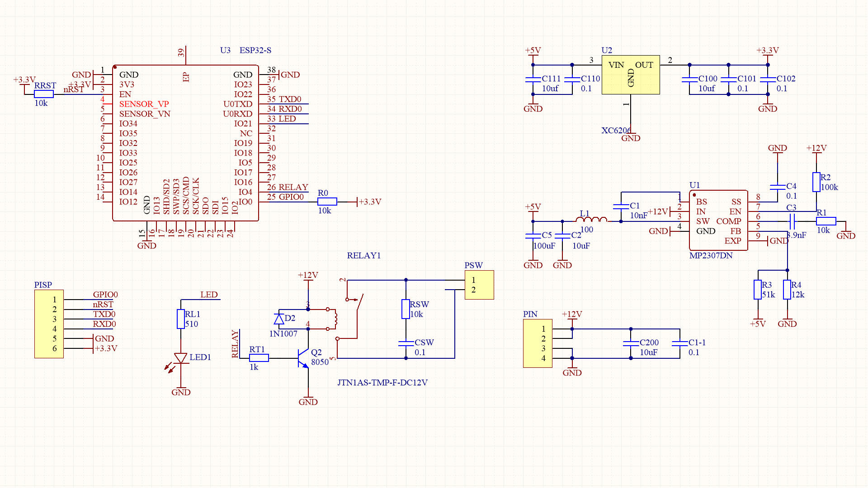The height and width of the screenshot is (488, 868).
Task: Click the RELAY net label at pin 26
Action: click(293, 187)
